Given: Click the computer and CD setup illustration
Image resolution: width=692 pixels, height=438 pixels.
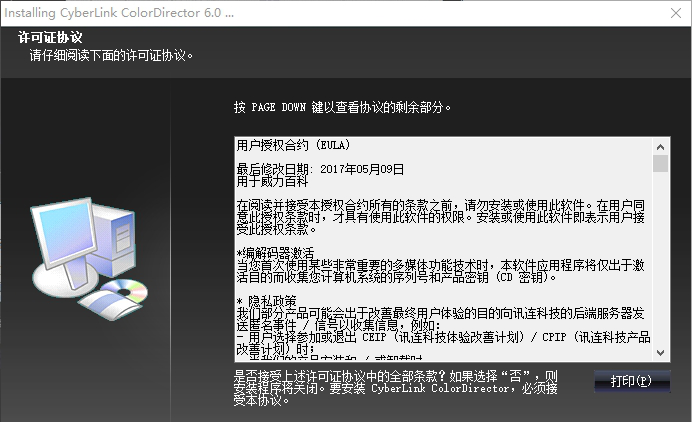Looking at the screenshot, I should click(x=89, y=258).
